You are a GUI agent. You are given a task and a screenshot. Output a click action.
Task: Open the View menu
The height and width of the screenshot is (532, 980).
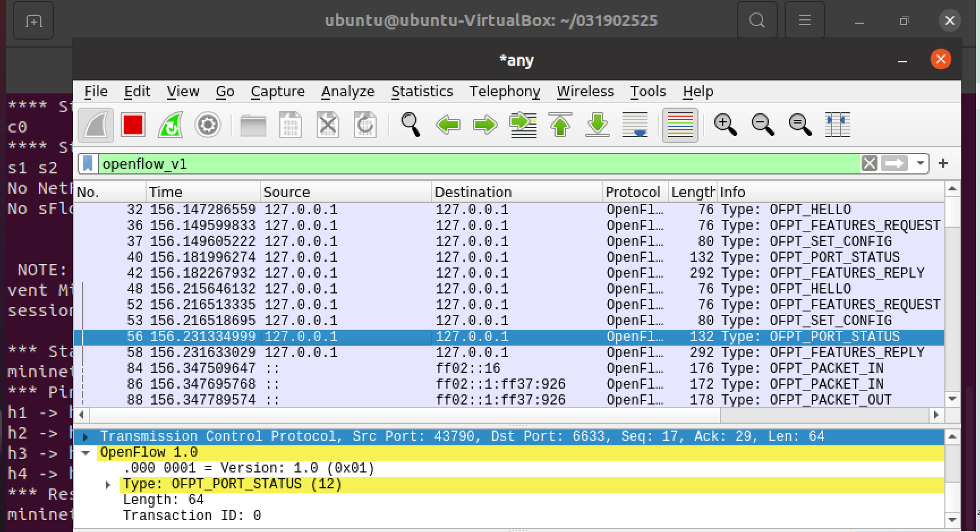[183, 91]
